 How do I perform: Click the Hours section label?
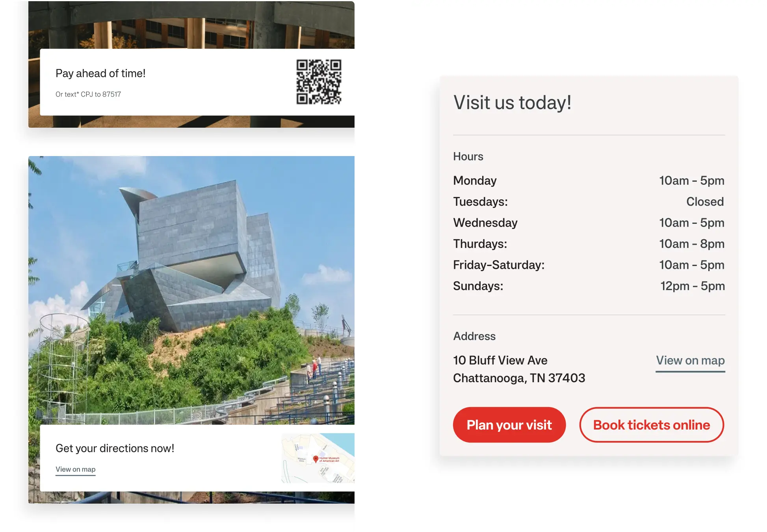coord(468,156)
